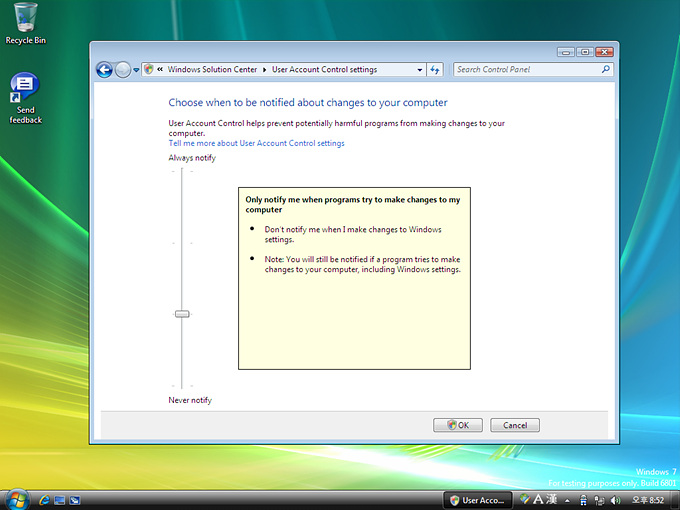Click the notification level slider thumb
This screenshot has width=680, height=510.
pyautogui.click(x=182, y=314)
